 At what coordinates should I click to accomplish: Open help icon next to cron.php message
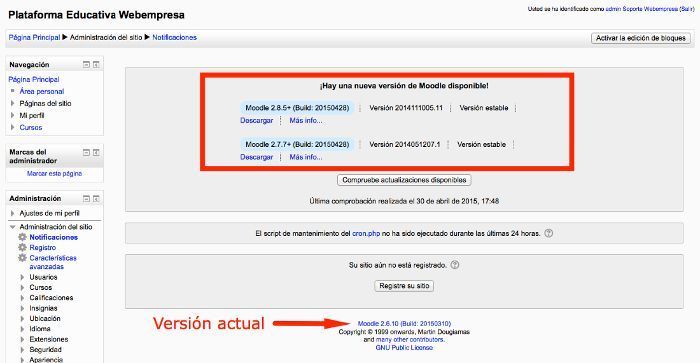coord(549,233)
